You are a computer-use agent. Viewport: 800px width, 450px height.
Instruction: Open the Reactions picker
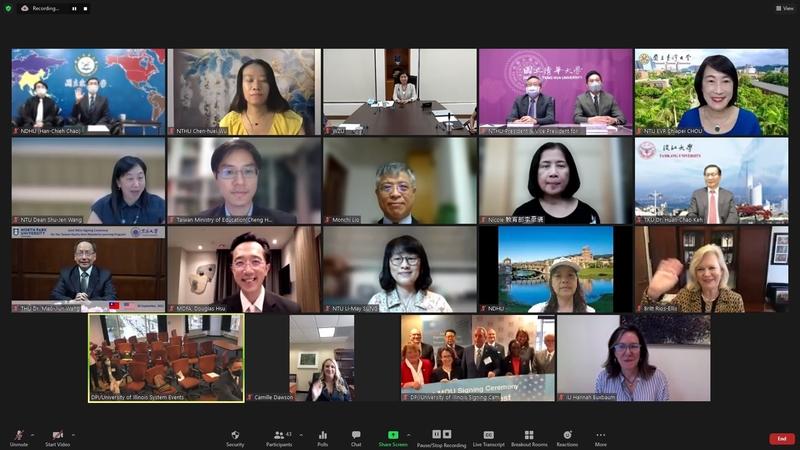point(567,437)
